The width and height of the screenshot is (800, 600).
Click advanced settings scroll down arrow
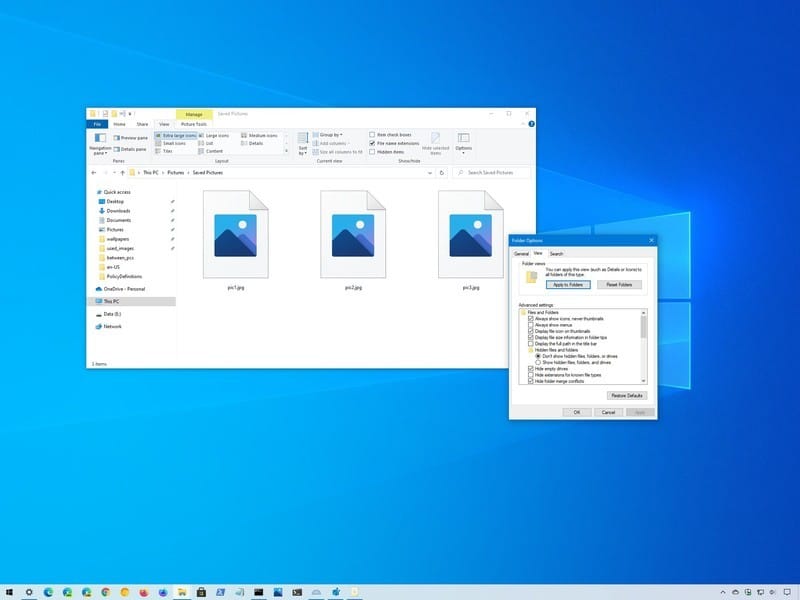tap(643, 381)
